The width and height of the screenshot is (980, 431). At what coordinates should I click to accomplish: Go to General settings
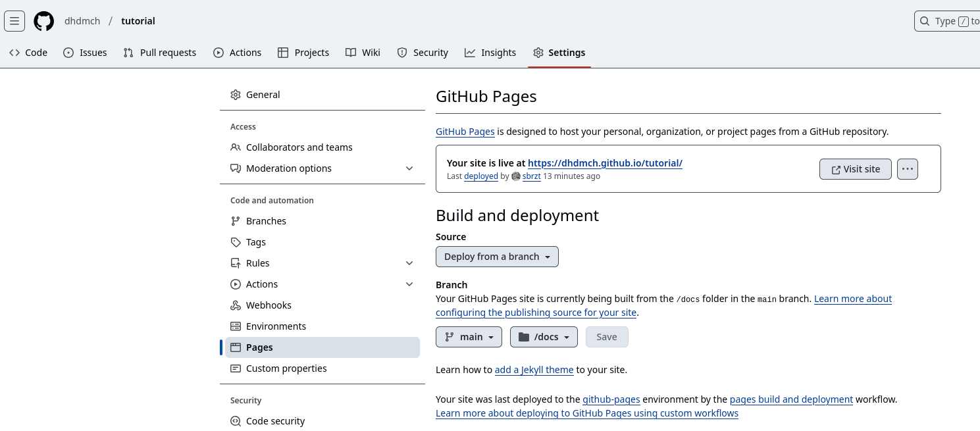[x=263, y=95]
